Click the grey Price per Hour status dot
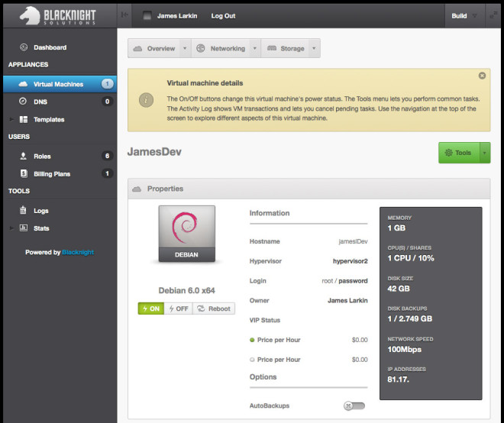 pyautogui.click(x=252, y=360)
